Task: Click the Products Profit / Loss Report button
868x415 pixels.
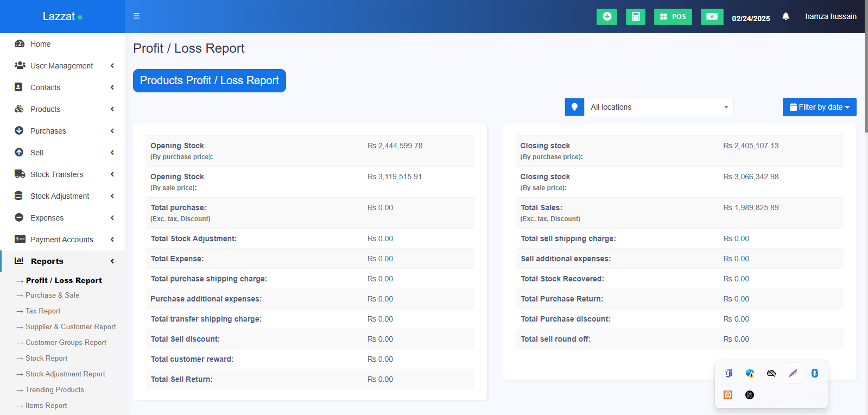Action: (209, 81)
